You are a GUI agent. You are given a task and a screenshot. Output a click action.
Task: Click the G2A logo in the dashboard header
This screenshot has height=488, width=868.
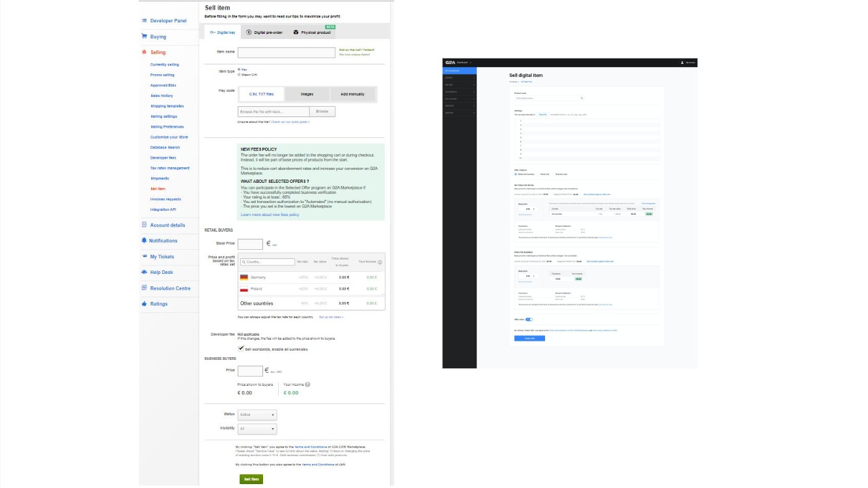coord(449,62)
